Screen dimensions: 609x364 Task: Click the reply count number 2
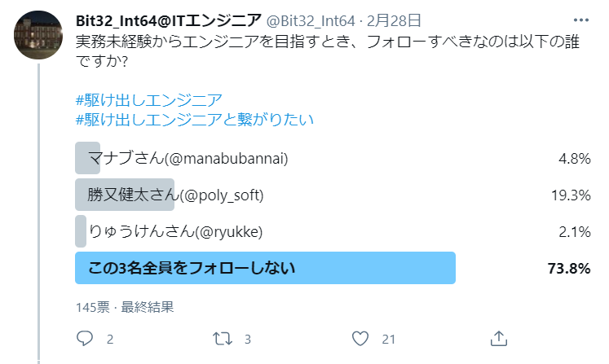click(110, 340)
